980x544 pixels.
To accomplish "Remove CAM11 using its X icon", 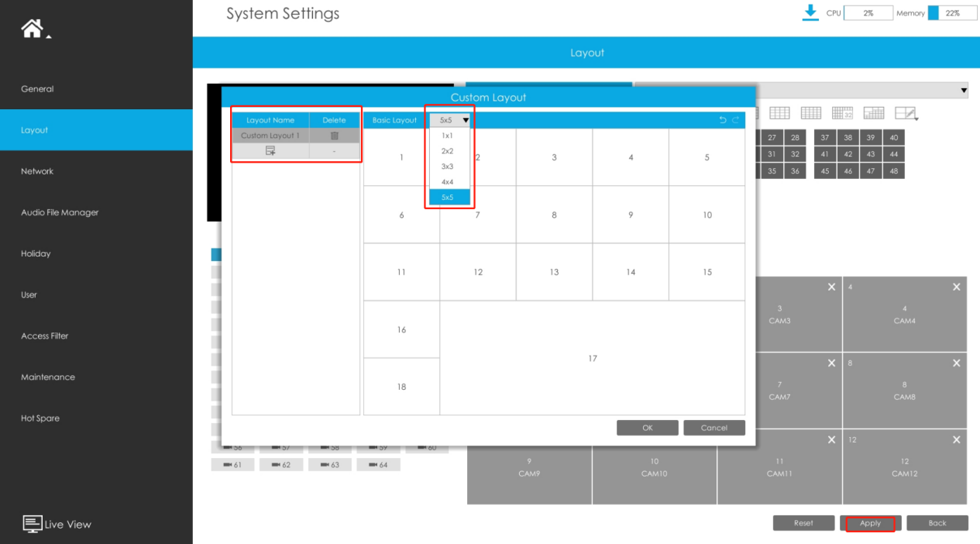I will pyautogui.click(x=831, y=439).
